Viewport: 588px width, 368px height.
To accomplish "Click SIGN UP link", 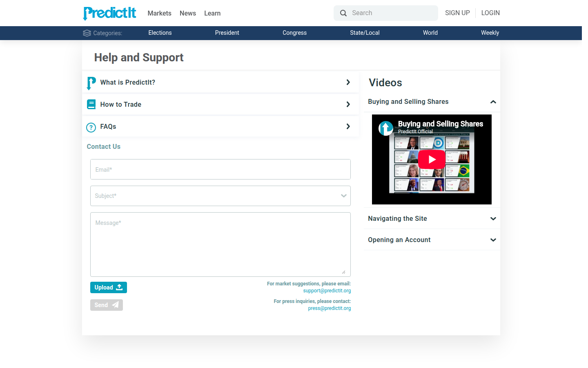I will click(x=457, y=13).
